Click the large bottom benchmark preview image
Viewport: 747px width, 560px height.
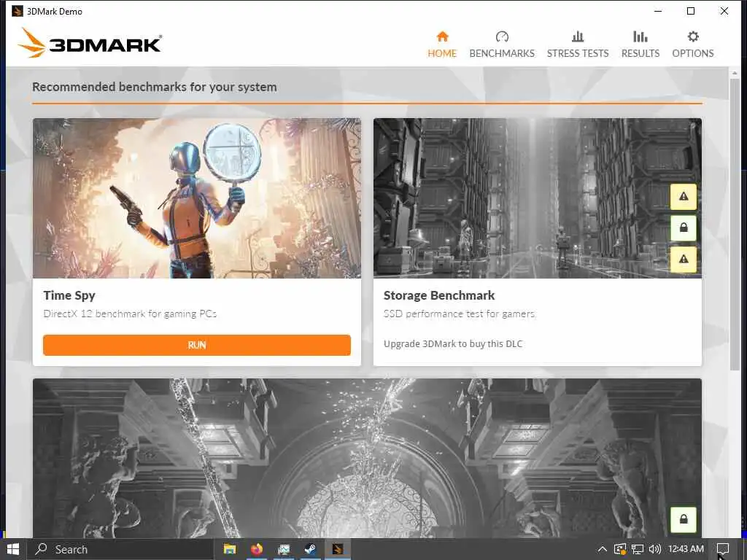coord(368,458)
